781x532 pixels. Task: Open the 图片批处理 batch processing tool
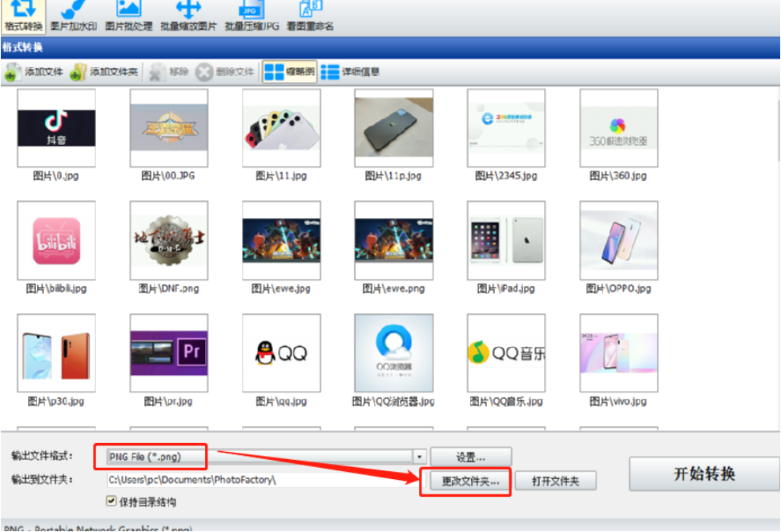(128, 17)
